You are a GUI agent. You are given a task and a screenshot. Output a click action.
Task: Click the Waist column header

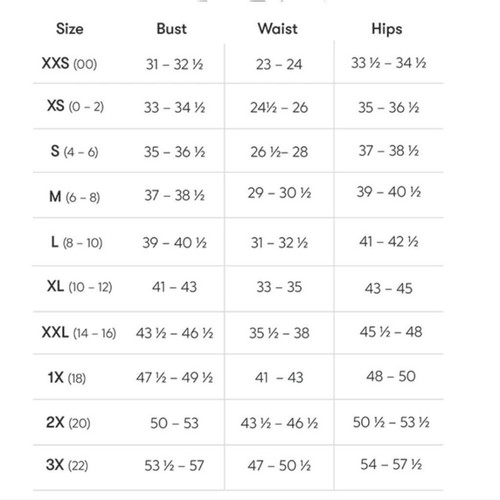click(x=278, y=29)
